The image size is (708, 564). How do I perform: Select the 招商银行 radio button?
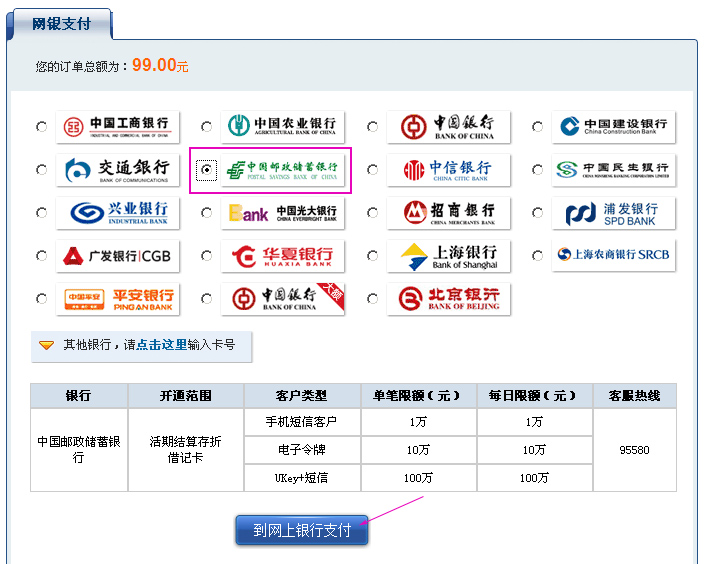[x=373, y=213]
